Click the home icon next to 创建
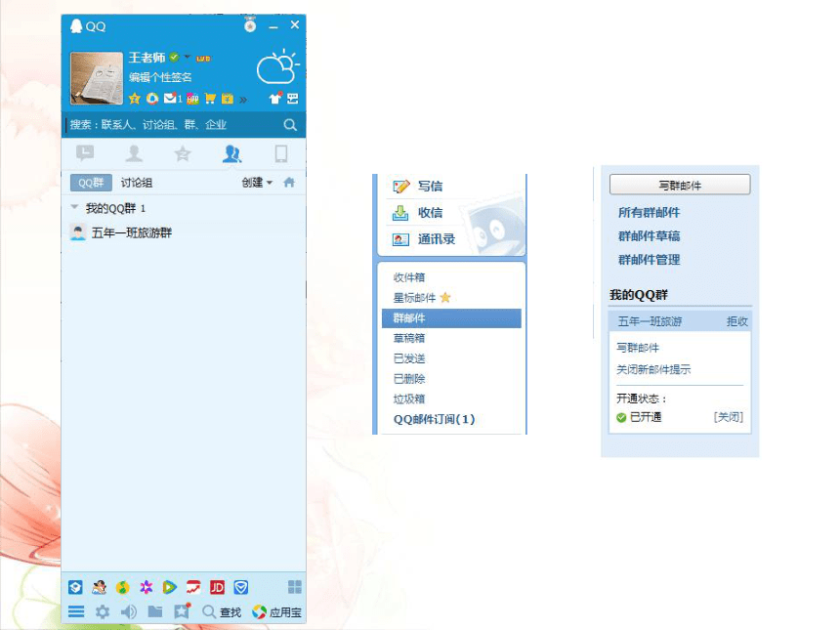The height and width of the screenshot is (630, 840). [289, 183]
